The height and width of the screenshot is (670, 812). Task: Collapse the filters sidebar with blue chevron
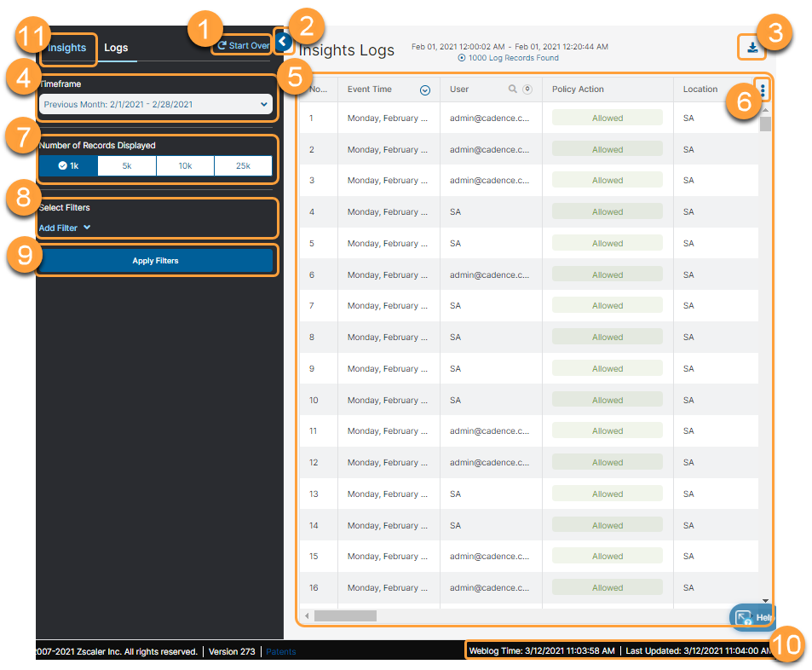[283, 41]
